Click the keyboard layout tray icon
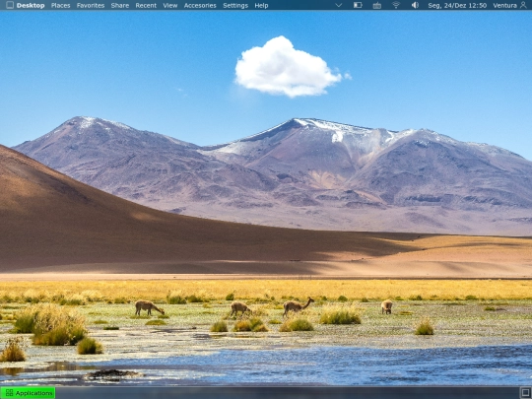Viewport: 532px width, 399px height. 376,6
